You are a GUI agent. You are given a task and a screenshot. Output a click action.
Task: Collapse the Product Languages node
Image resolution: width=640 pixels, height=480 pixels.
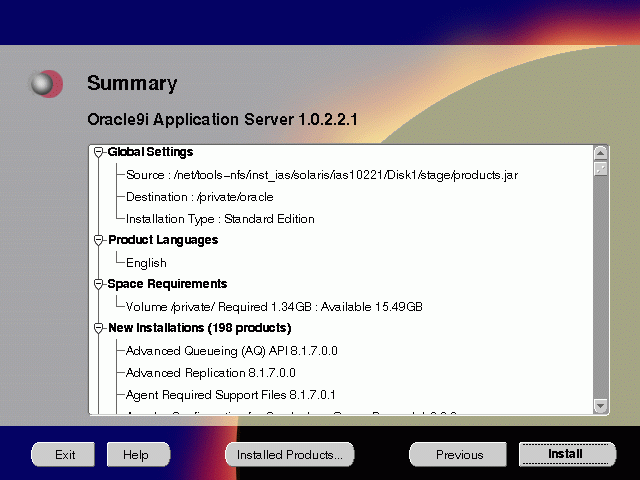(98, 240)
